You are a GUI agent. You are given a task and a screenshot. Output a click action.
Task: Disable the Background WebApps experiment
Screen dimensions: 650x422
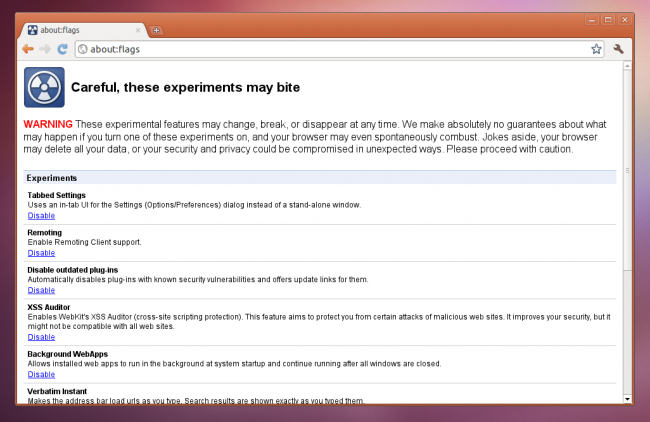point(41,374)
